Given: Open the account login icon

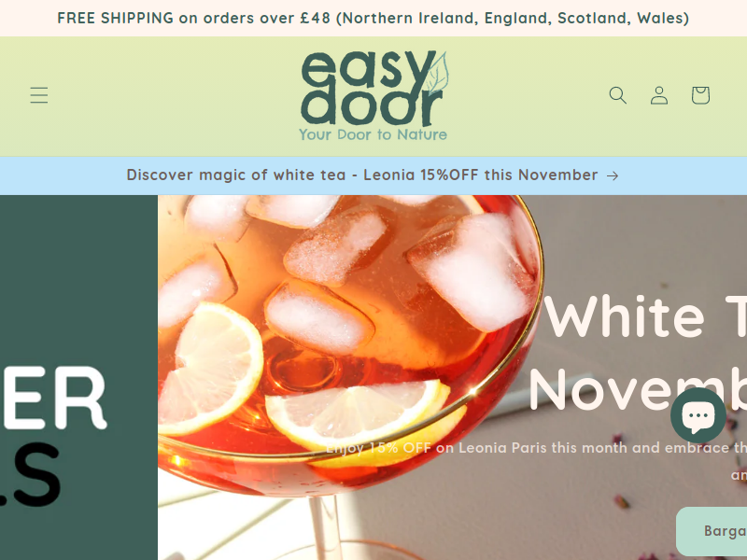Looking at the screenshot, I should [x=659, y=95].
